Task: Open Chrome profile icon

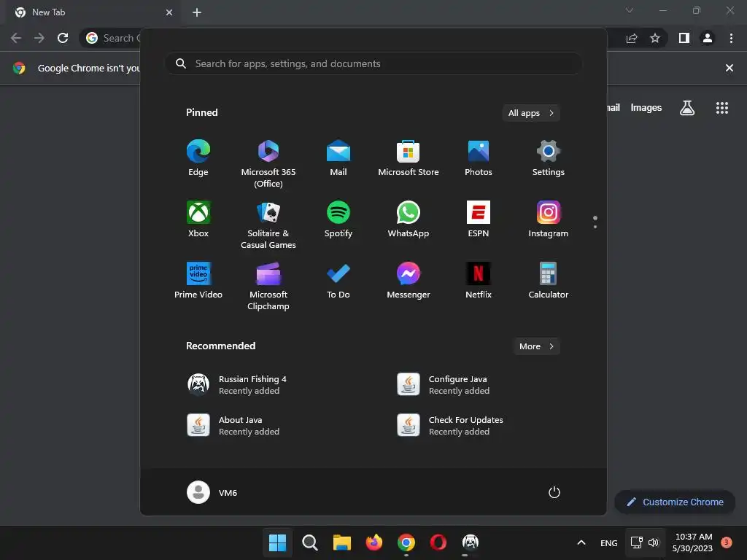Action: coord(708,38)
